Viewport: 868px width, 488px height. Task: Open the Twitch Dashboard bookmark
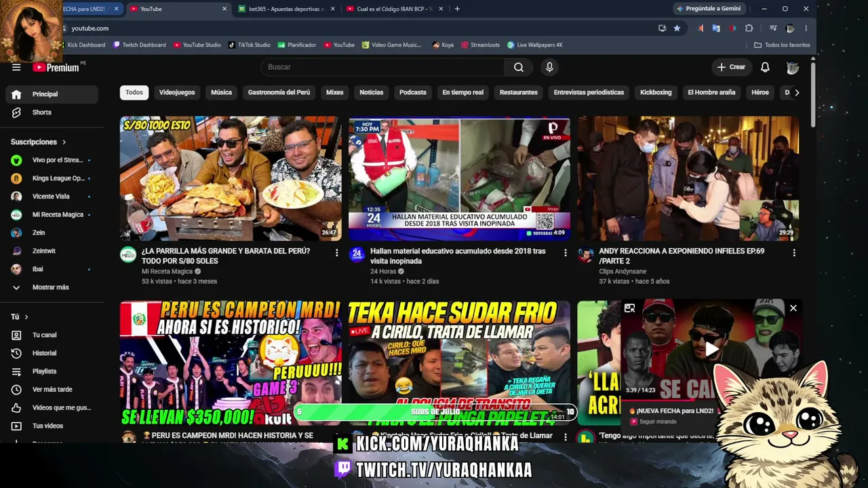(139, 45)
